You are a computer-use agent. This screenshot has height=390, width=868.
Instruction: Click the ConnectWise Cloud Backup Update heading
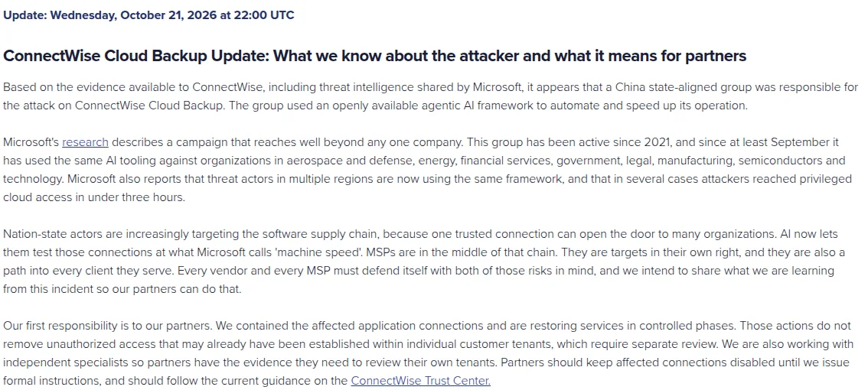(375, 56)
